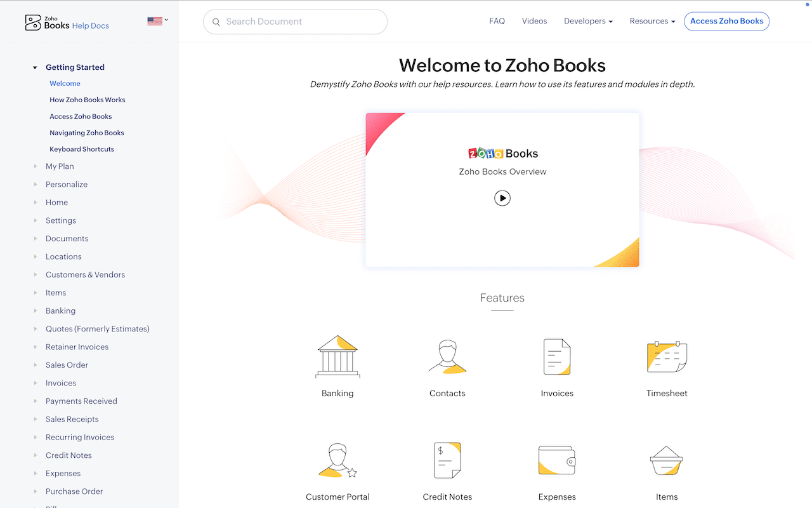Click the Items basket icon
Screen dimensions: 812x508
tap(667, 460)
